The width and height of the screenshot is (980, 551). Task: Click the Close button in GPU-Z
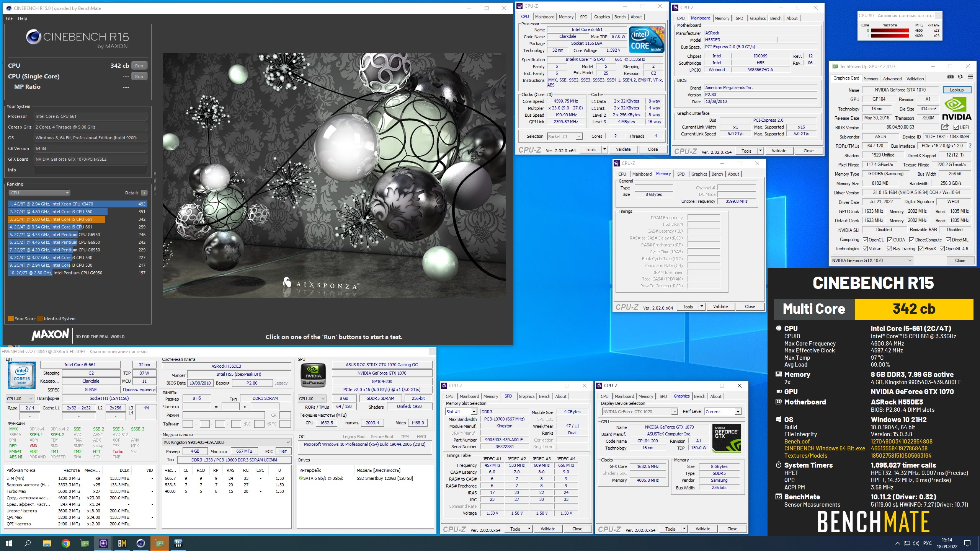960,261
